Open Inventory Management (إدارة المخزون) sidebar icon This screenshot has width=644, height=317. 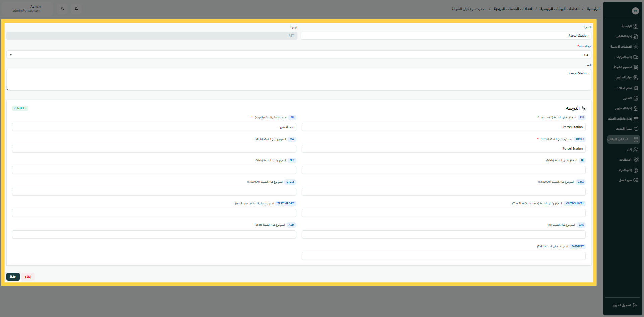pyautogui.click(x=636, y=109)
